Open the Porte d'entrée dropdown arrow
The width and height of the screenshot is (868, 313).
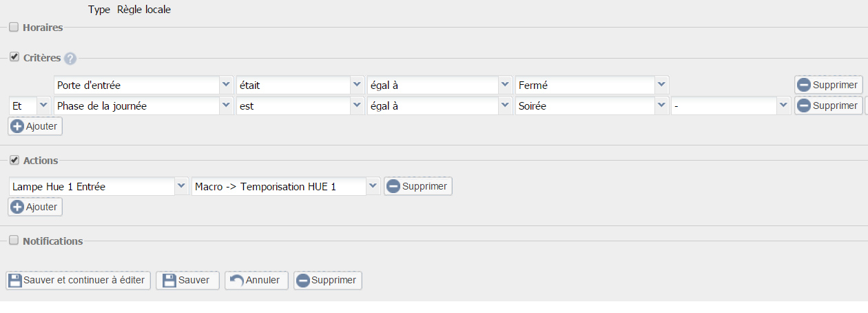pyautogui.click(x=226, y=85)
